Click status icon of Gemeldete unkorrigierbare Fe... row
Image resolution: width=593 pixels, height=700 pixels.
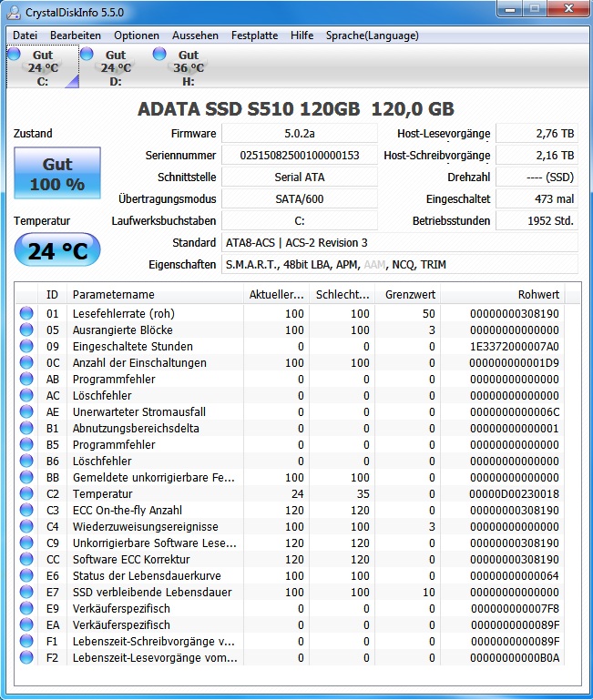pyautogui.click(x=26, y=477)
